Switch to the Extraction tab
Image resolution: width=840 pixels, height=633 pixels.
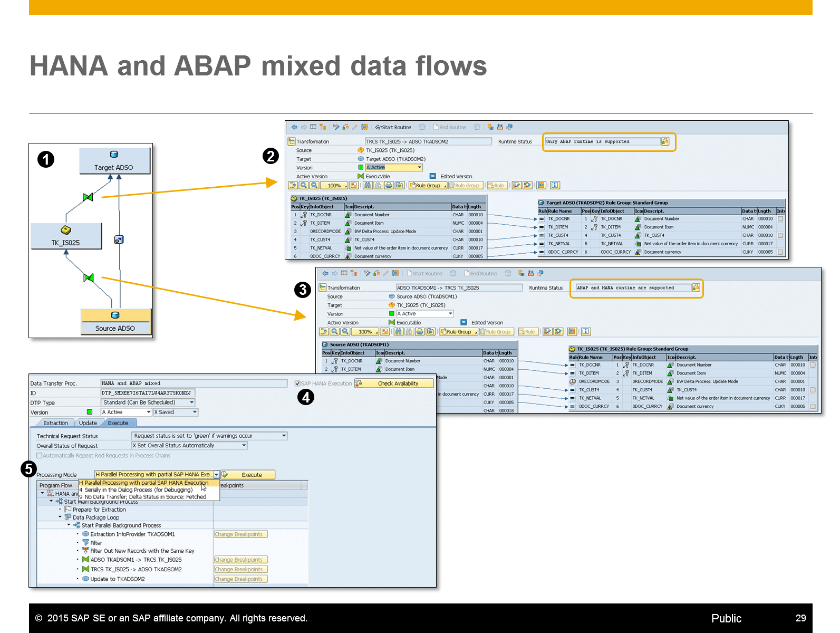point(55,423)
